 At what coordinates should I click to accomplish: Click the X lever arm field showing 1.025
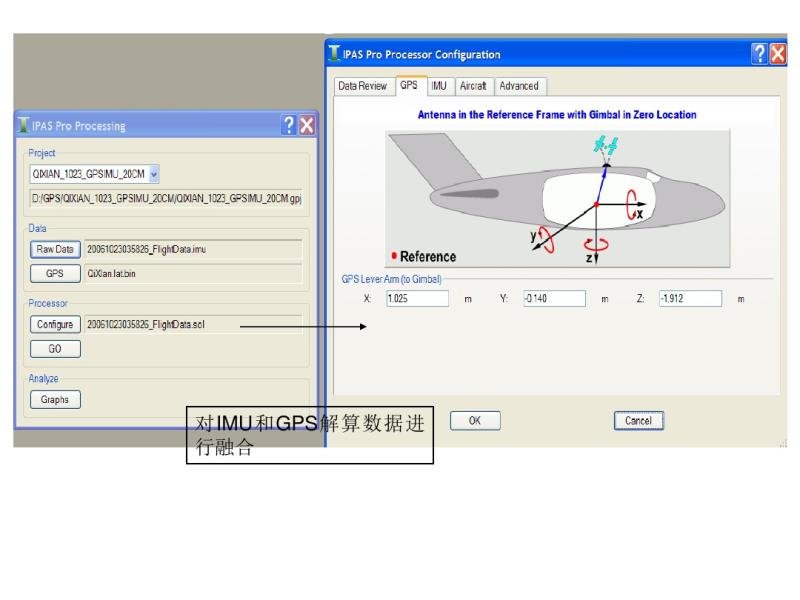tap(417, 298)
